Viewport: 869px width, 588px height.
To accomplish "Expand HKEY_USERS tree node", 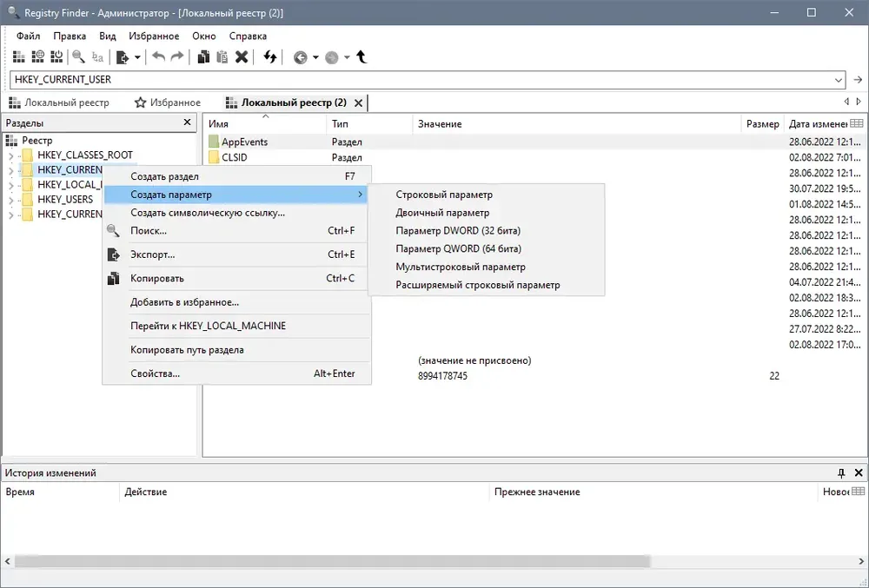I will coord(11,200).
